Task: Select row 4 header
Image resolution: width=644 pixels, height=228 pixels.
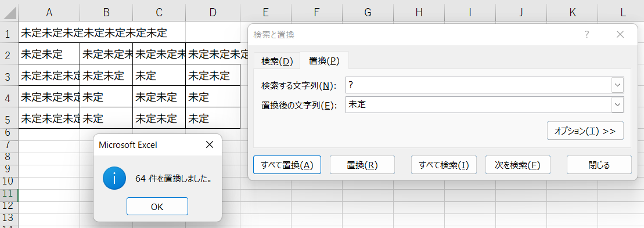Action: [9, 96]
